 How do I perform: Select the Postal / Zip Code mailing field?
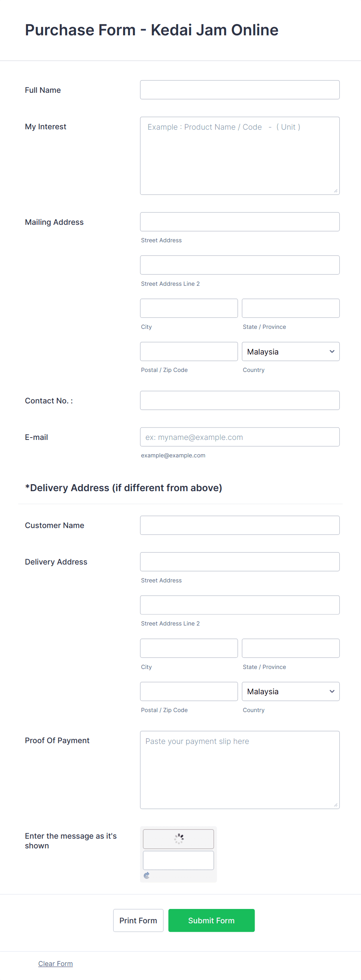click(x=189, y=351)
